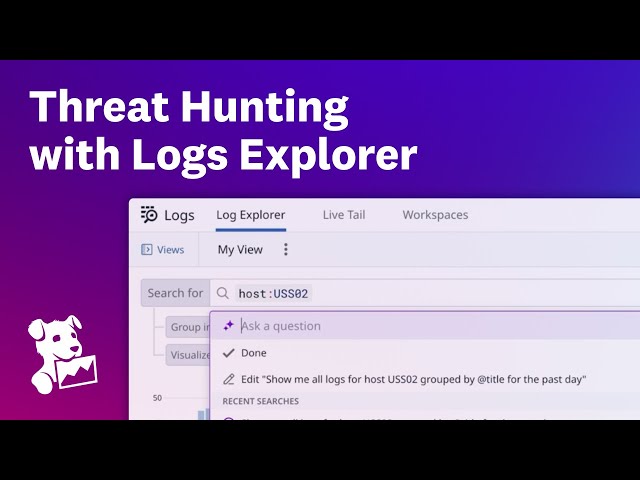This screenshot has width=640, height=480.
Task: Open the Views link
Action: point(171,250)
